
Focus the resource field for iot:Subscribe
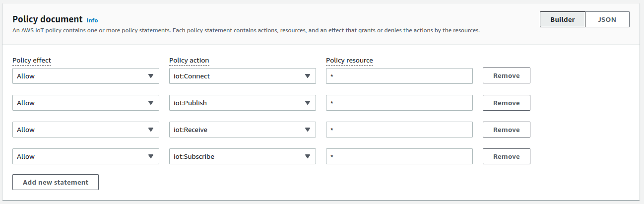[x=399, y=156]
